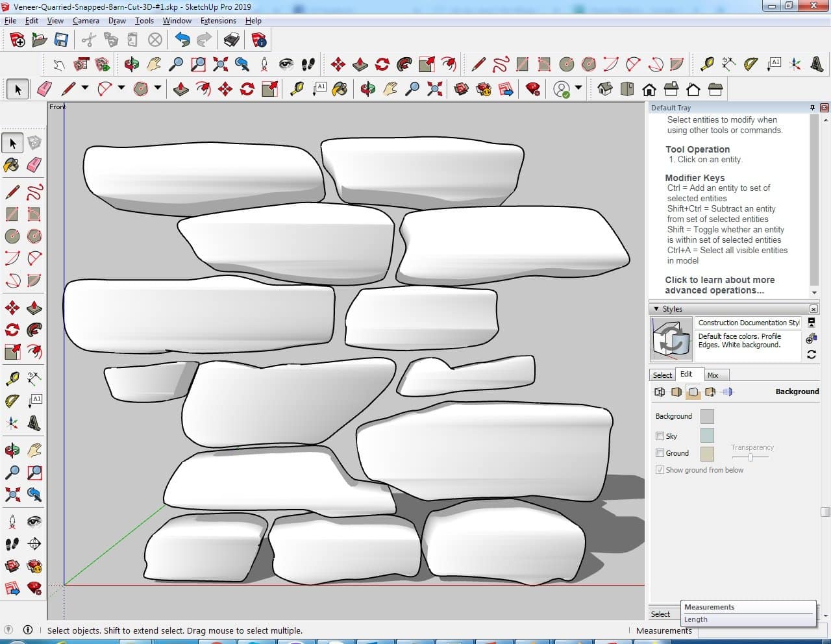The height and width of the screenshot is (644, 831).
Task: Open the Pencil tool dropdown arrow
Action: (85, 88)
